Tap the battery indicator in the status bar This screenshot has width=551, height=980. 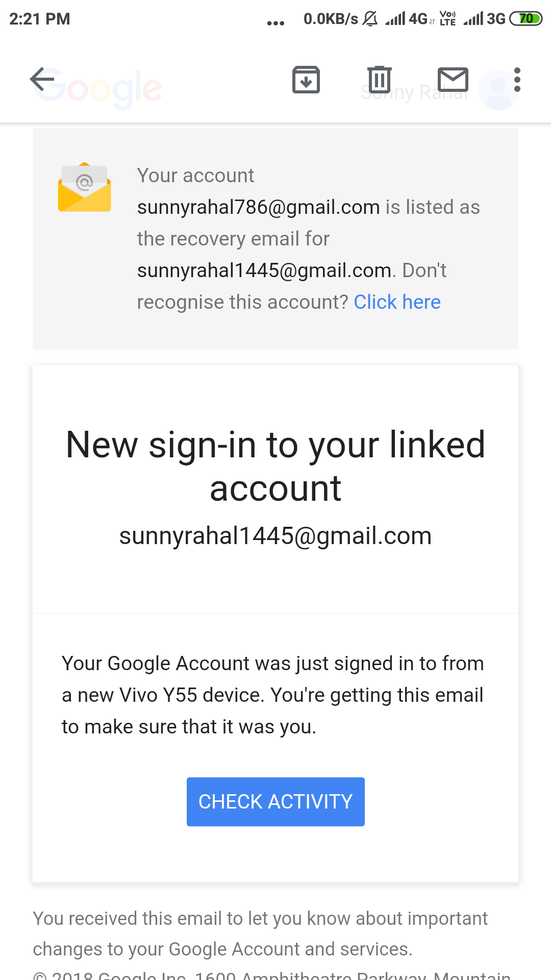click(x=525, y=19)
